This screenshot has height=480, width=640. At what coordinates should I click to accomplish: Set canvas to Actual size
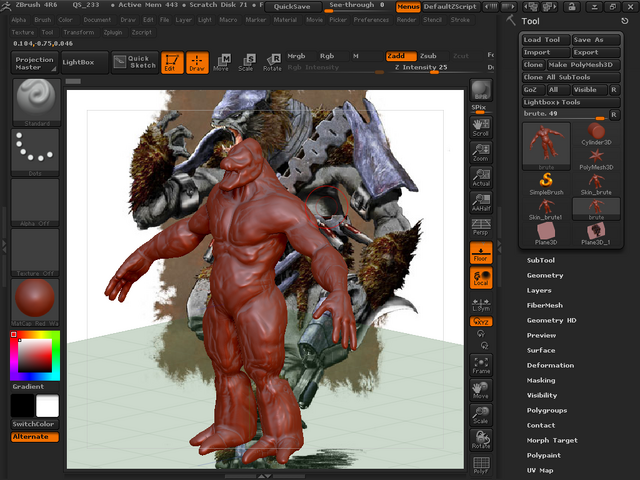[x=481, y=177]
